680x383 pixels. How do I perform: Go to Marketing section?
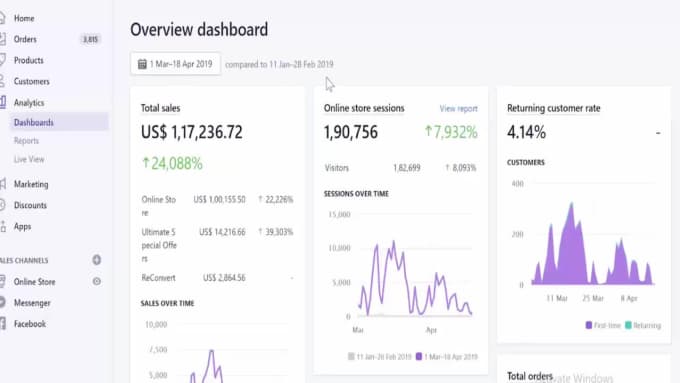tap(31, 184)
